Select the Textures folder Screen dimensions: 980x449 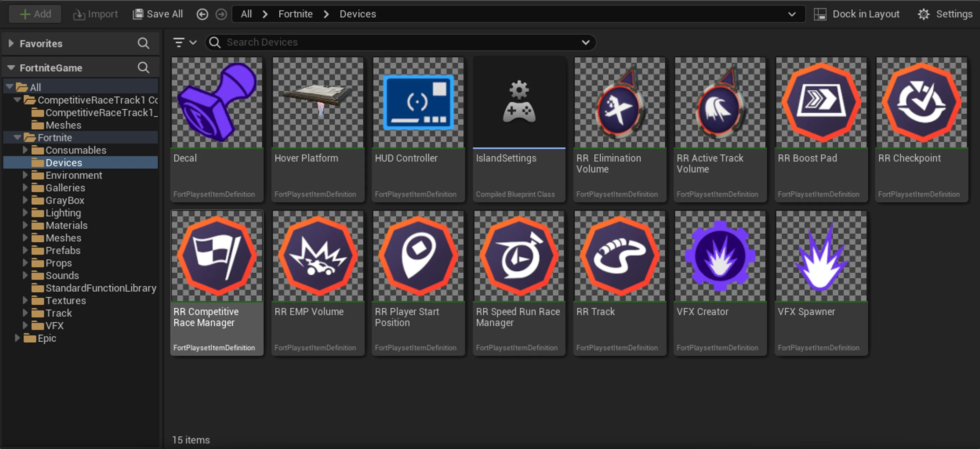pos(58,300)
